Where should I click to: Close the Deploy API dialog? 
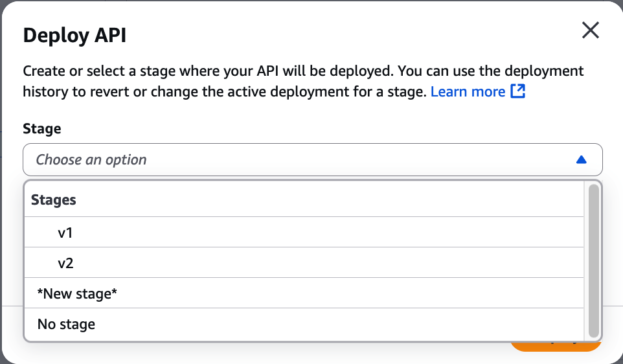pyautogui.click(x=590, y=30)
